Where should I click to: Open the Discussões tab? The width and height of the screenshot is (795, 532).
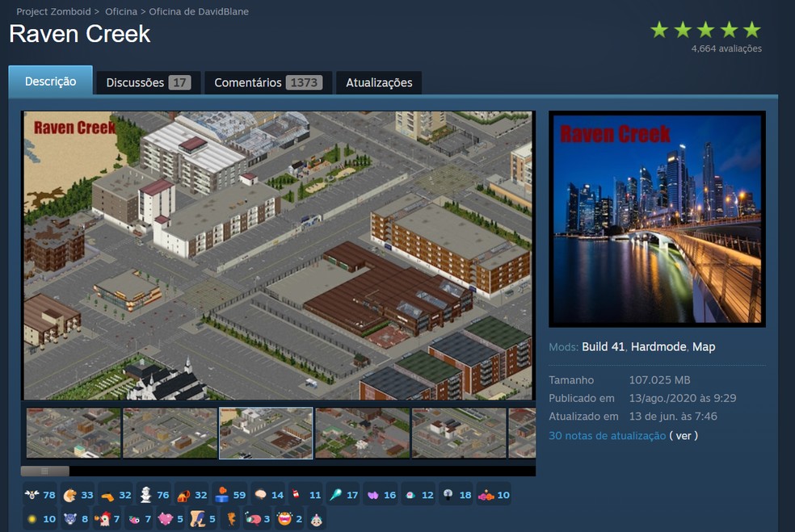148,82
